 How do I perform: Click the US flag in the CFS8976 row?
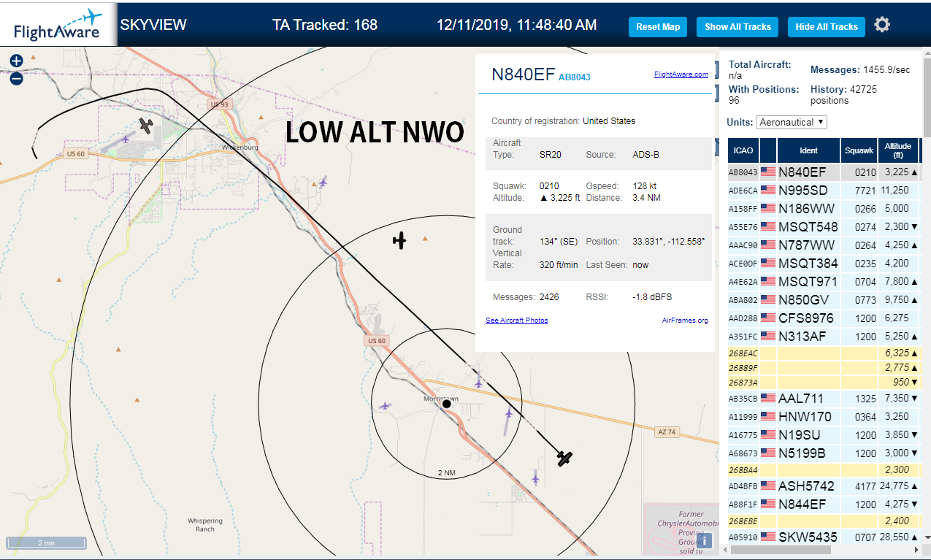coord(767,318)
